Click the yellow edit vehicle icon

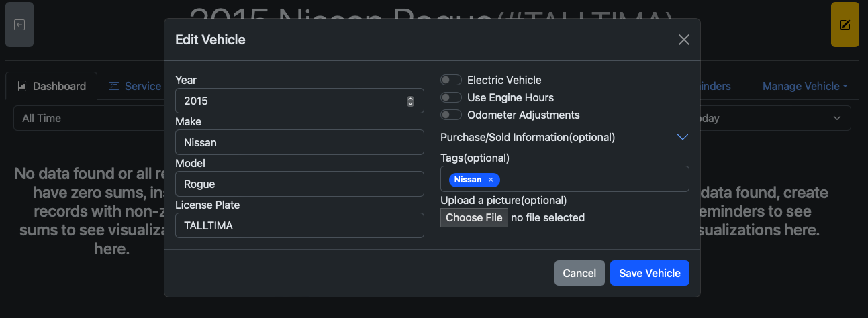coord(845,25)
